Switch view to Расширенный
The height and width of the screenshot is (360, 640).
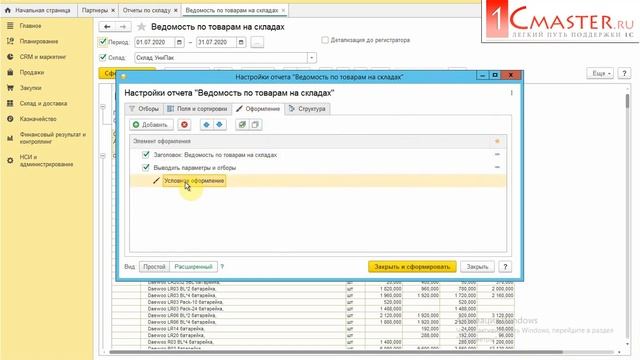[193, 267]
